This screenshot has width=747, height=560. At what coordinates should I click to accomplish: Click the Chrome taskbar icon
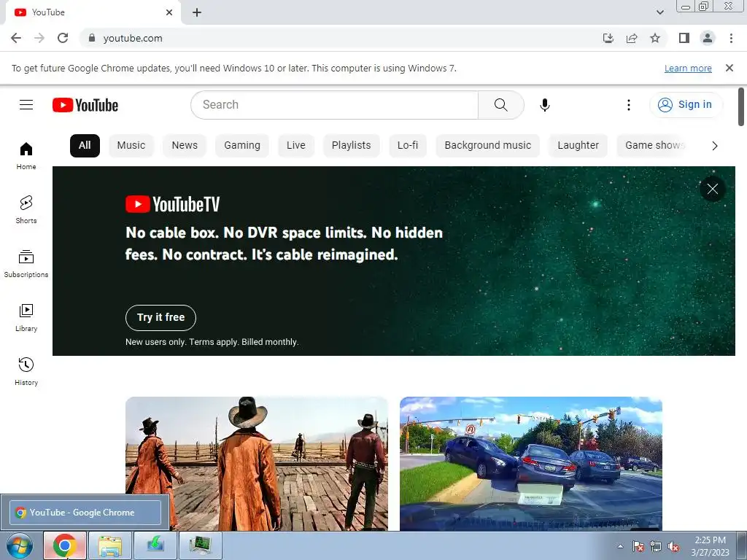(65, 545)
